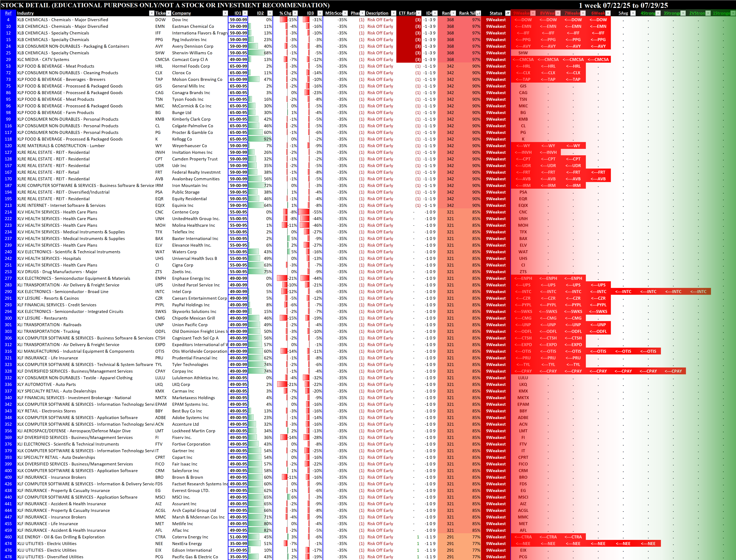
Task: Select the Industry column header text
Action: [x=25, y=13]
